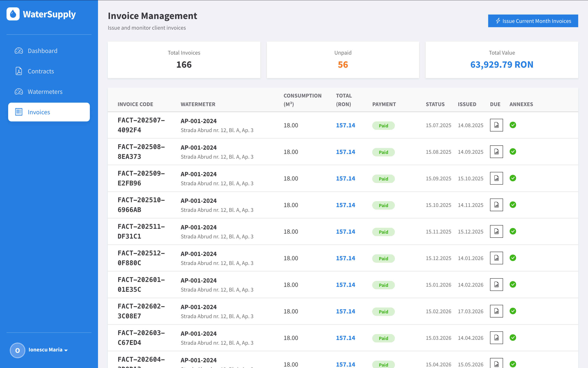
Task: Open annex document for invoice FACT-202511-DF31C1
Action: tap(496, 231)
